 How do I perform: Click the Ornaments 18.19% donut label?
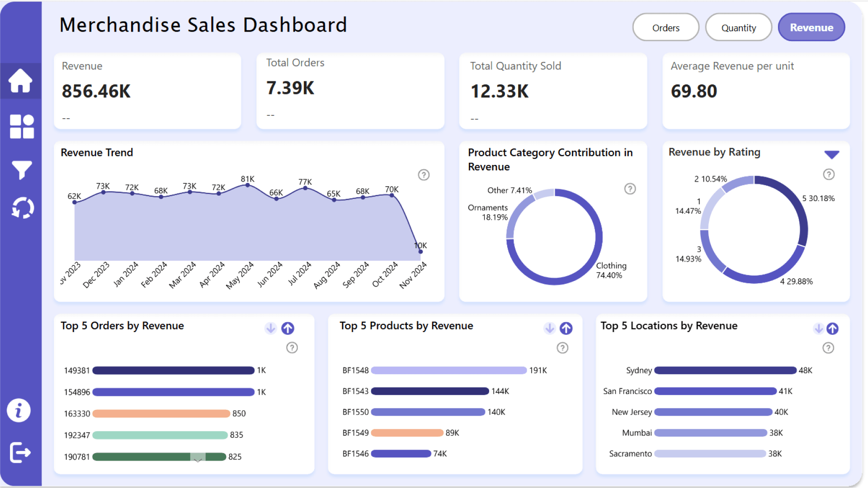coord(488,212)
